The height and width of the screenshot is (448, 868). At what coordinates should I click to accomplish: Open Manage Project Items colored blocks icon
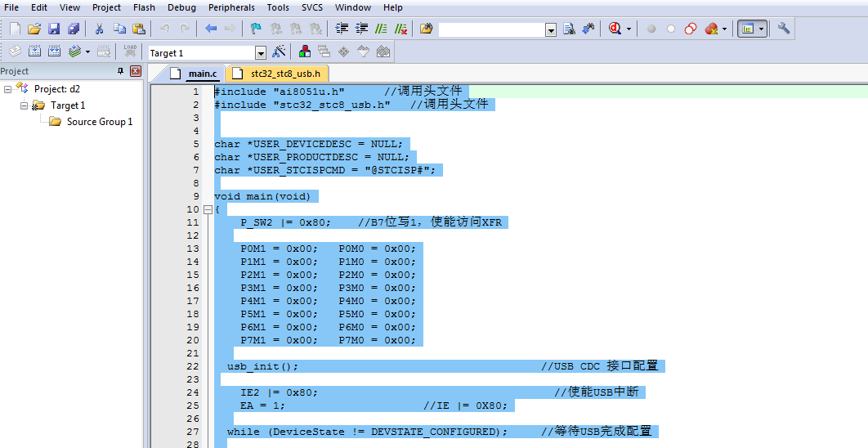pyautogui.click(x=305, y=52)
